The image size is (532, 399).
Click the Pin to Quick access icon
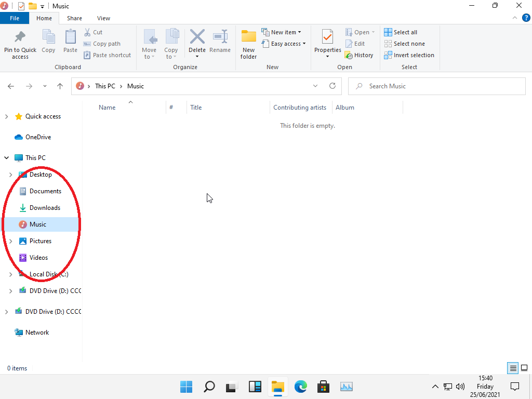pos(20,37)
